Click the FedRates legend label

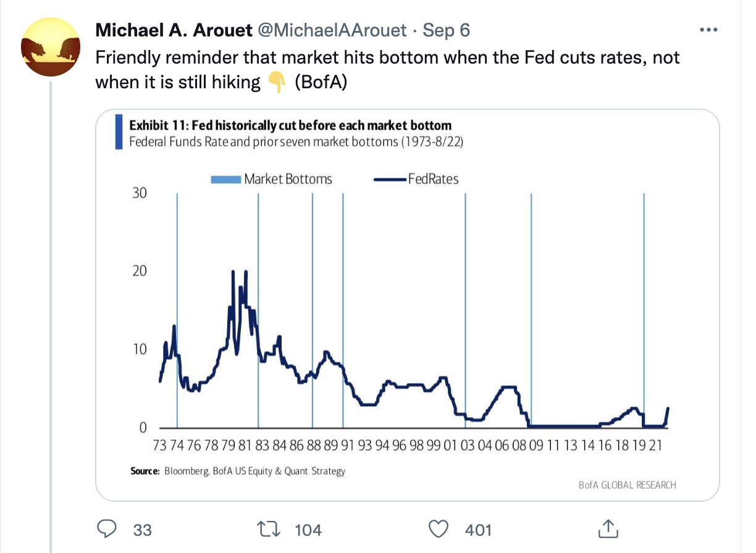click(x=433, y=179)
